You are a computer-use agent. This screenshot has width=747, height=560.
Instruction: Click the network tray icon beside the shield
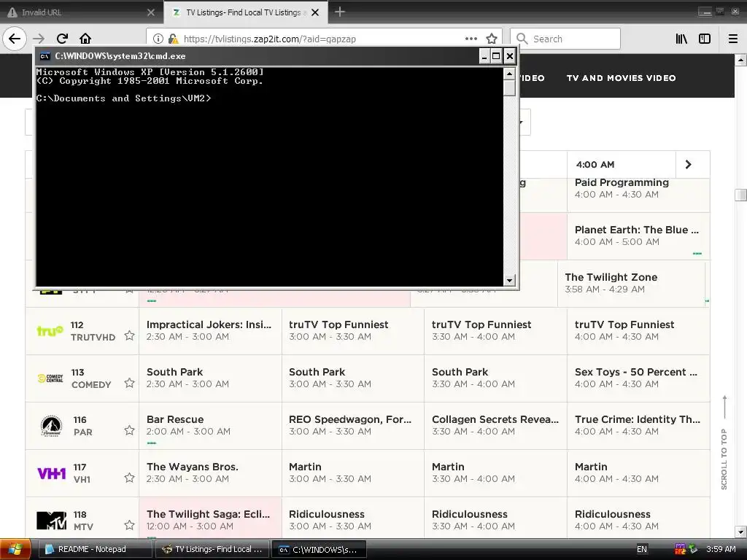click(693, 549)
